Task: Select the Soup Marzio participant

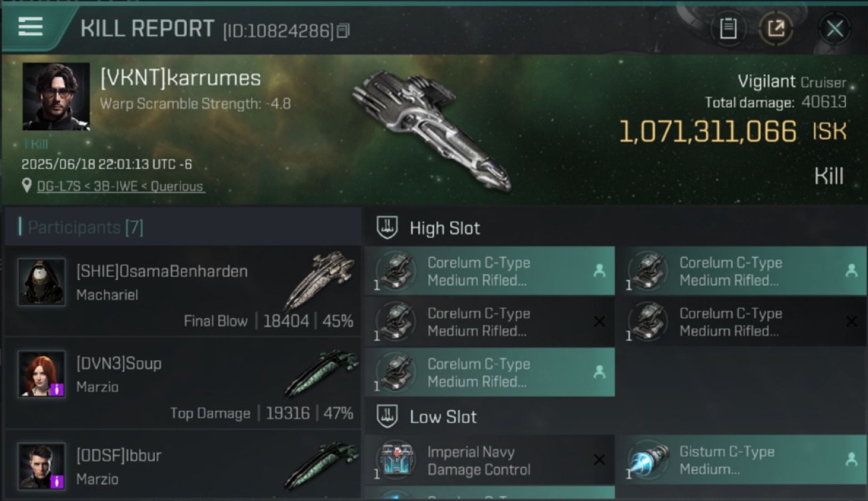Action: (182, 383)
